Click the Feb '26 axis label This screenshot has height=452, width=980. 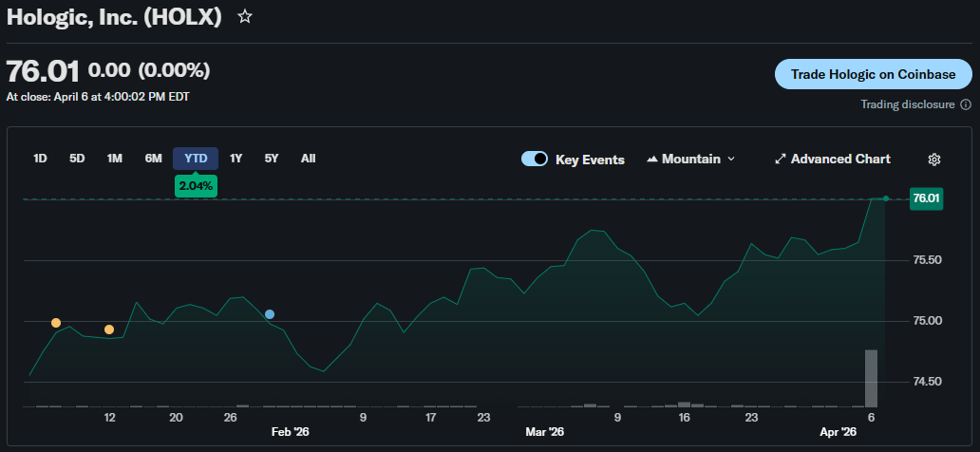pos(291,432)
